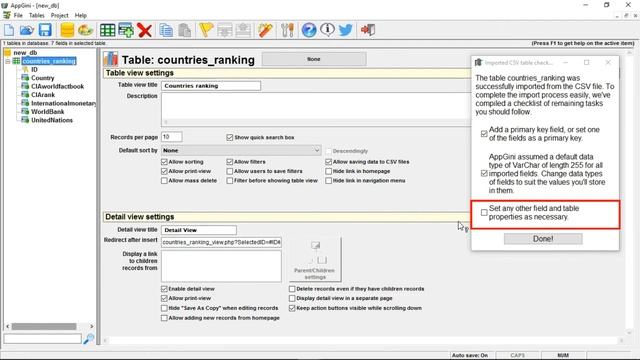Click the None button beside table title
Image resolution: width=640 pixels, height=360 pixels.
[x=314, y=59]
